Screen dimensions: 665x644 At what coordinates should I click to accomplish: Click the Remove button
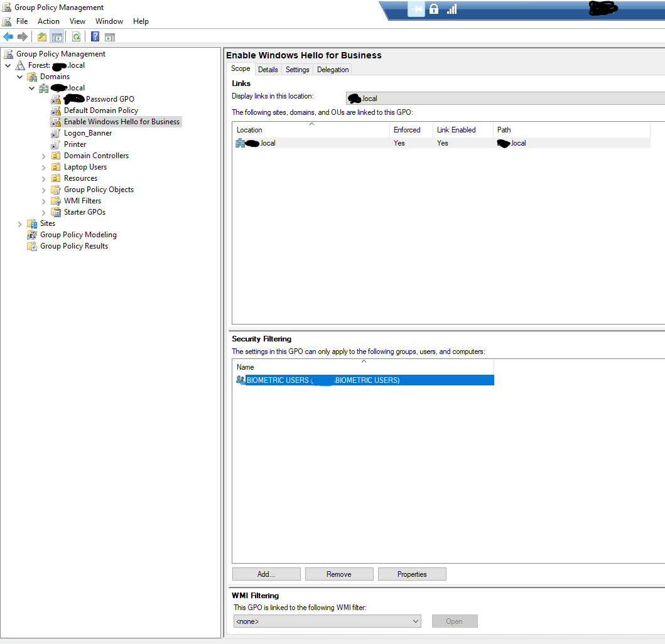click(338, 574)
